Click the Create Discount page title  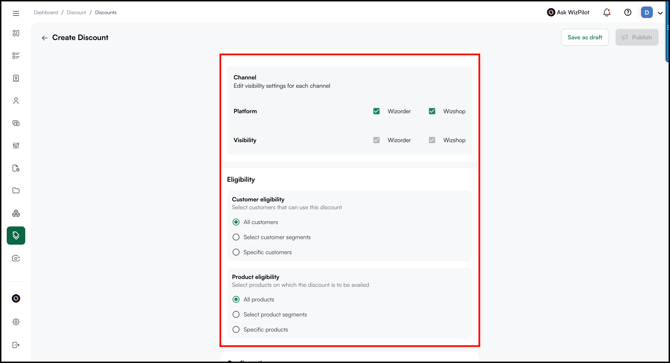[x=80, y=38]
